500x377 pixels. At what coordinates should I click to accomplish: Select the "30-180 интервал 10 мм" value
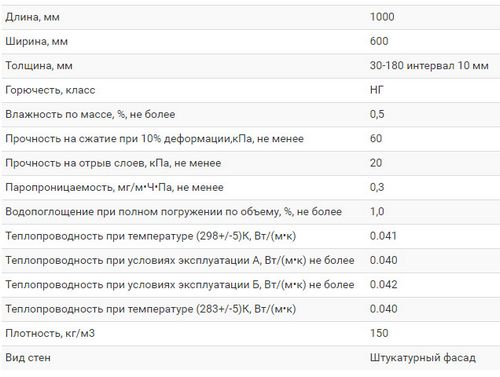(429, 65)
